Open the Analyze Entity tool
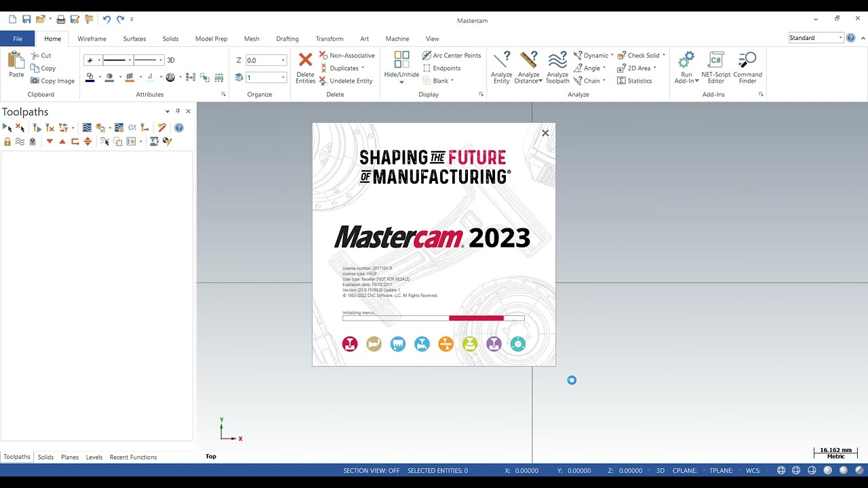Screen dimensions: 868x488 502,68
